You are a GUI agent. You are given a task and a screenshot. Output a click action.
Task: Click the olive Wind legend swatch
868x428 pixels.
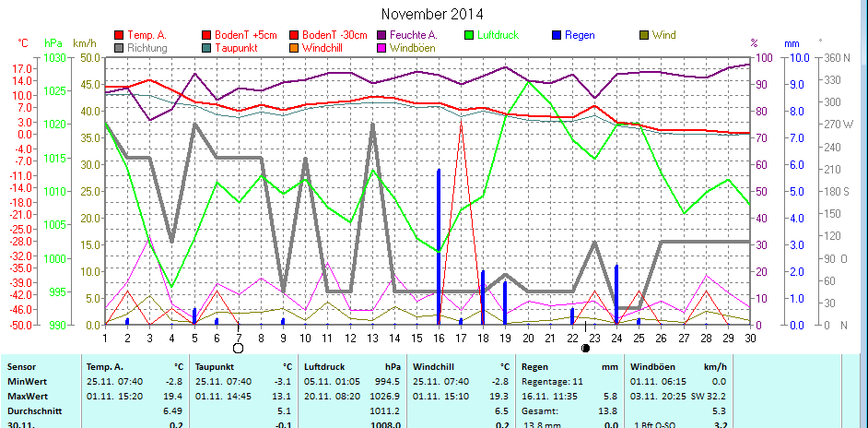[x=644, y=36]
